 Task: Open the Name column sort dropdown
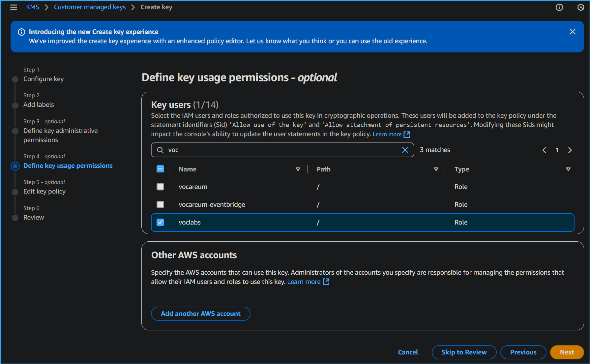pyautogui.click(x=298, y=169)
